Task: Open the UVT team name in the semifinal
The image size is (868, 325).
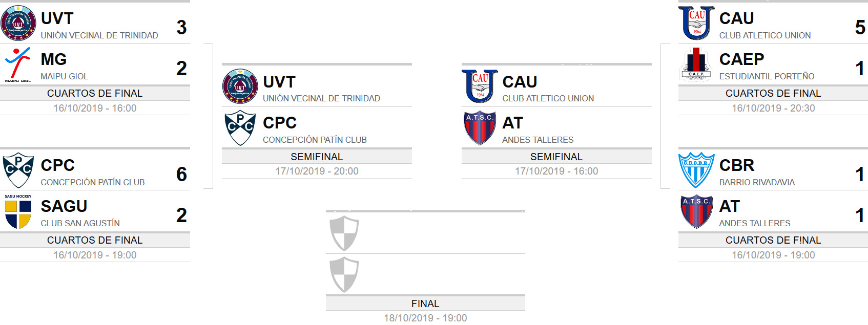Action: coord(279,82)
